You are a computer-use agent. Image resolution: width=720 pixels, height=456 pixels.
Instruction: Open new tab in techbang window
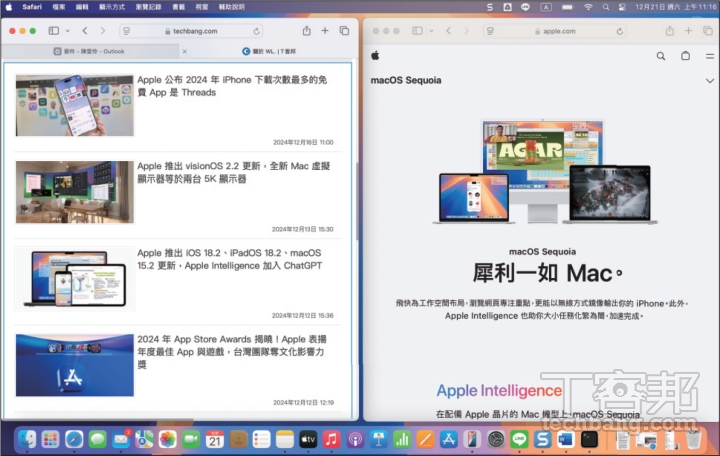pyautogui.click(x=325, y=31)
